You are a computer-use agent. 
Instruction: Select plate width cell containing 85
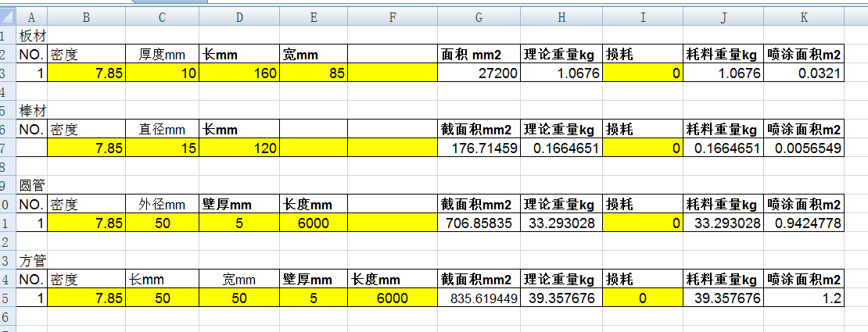314,73
